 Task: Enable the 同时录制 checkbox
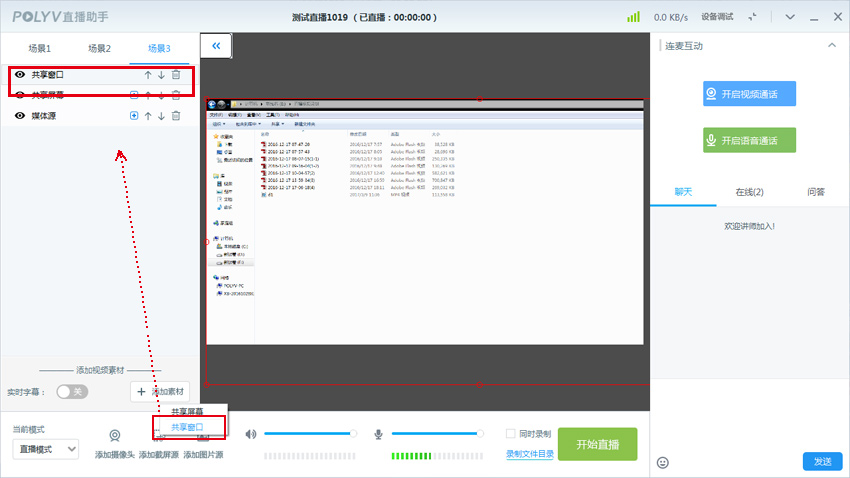(x=511, y=434)
